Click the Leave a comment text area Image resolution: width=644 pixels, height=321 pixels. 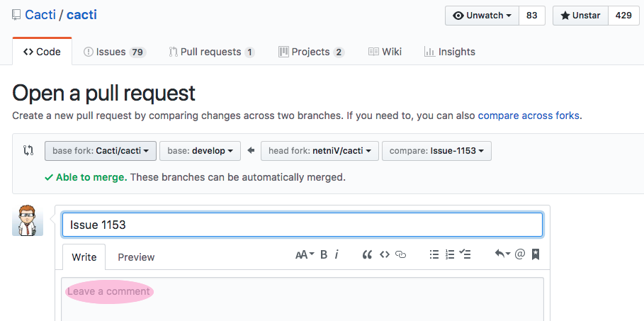tap(303, 299)
